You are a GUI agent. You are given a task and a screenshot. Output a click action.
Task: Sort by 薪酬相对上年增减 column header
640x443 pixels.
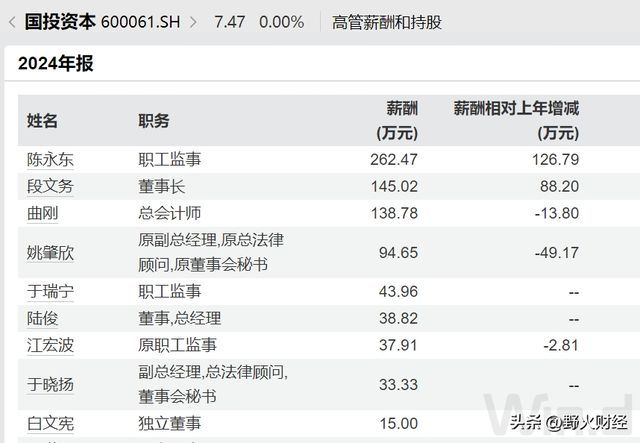point(516,121)
